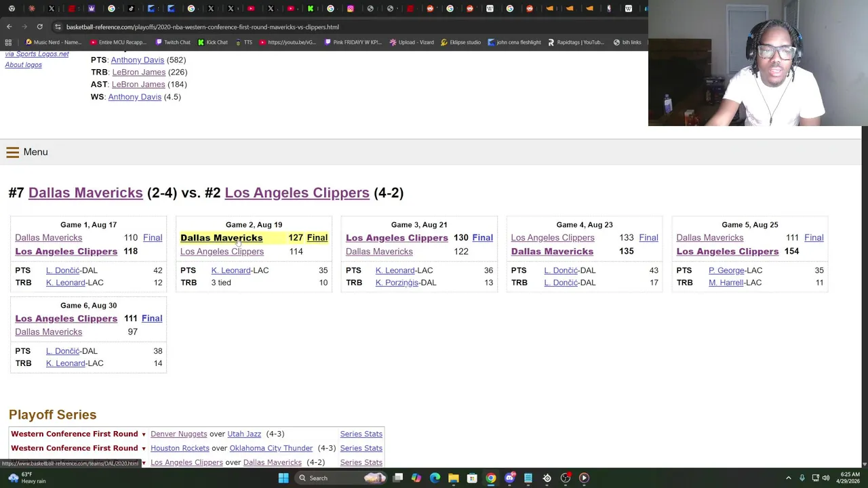Open Game 1 Final box score link
The image size is (868, 488).
click(x=153, y=238)
